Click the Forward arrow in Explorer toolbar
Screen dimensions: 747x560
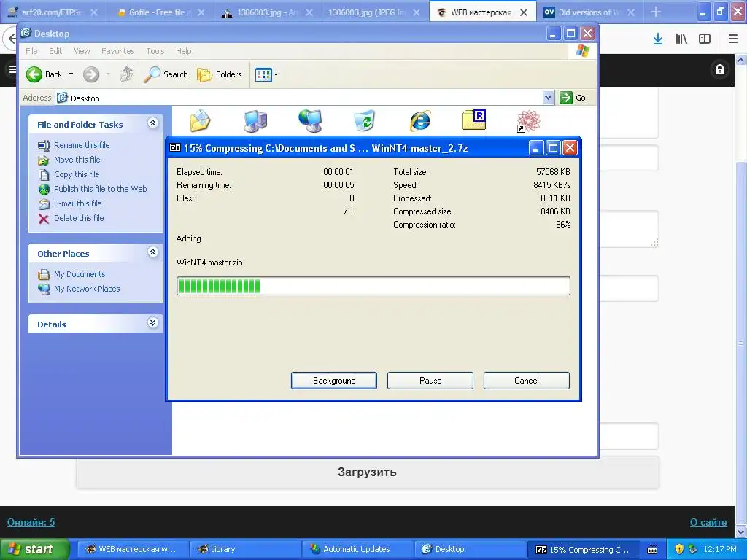point(91,74)
